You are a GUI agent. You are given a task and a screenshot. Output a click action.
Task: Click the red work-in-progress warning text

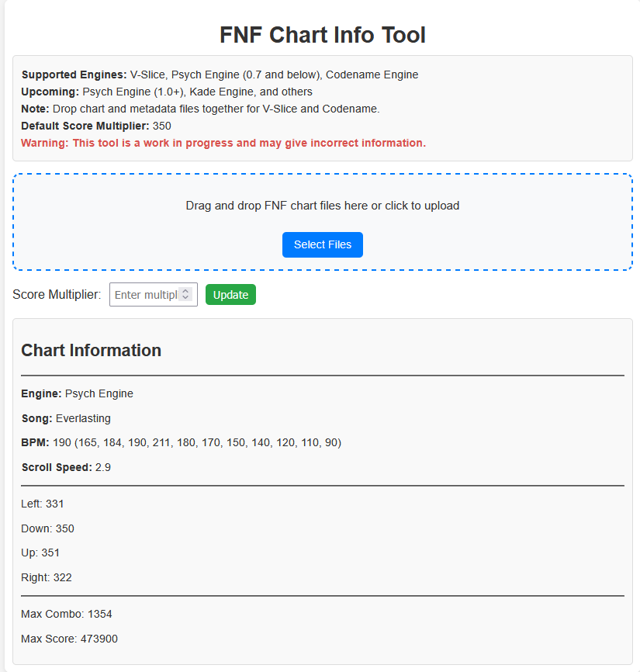pyautogui.click(x=223, y=143)
